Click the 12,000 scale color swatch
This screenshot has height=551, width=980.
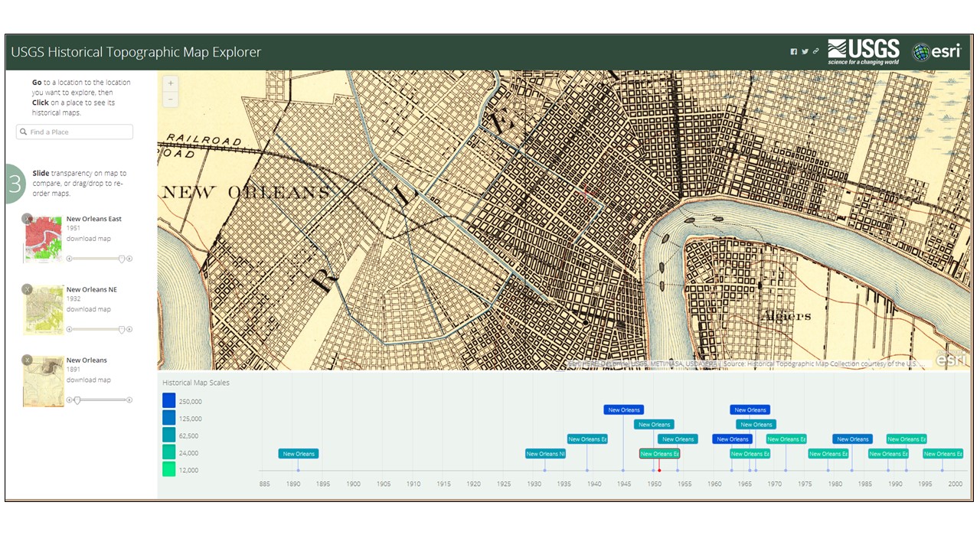169,470
